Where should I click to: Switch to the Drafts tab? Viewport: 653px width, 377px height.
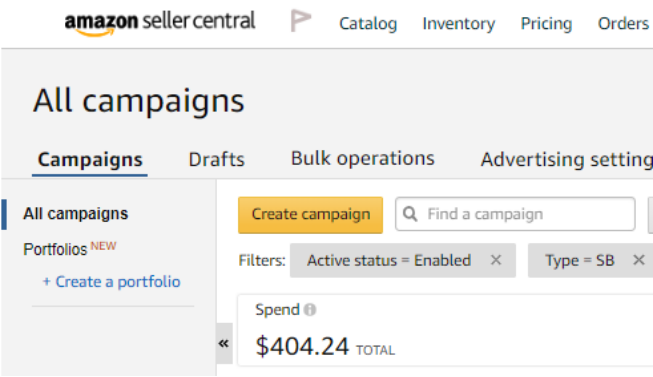[217, 159]
